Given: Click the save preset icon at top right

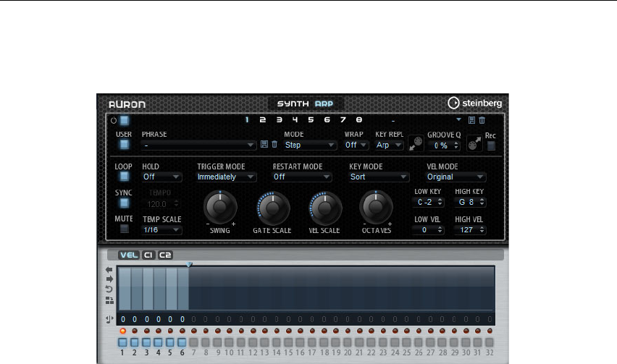Looking at the screenshot, I should 471,120.
